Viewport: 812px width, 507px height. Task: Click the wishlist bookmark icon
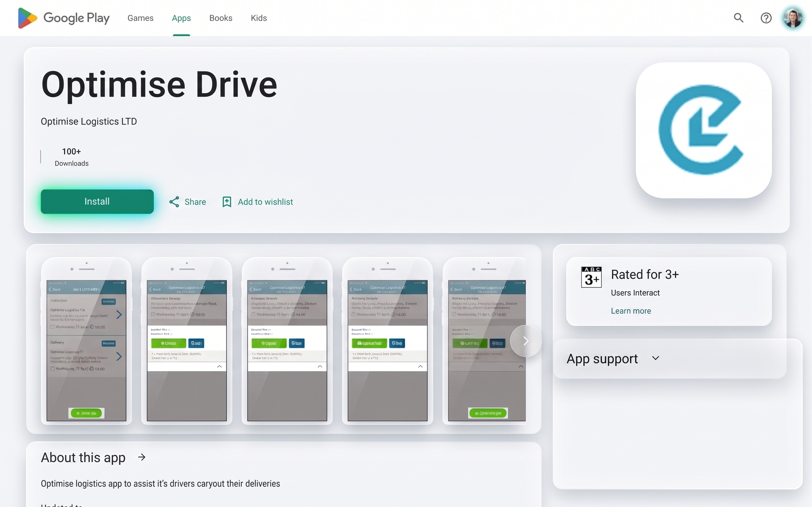227,202
